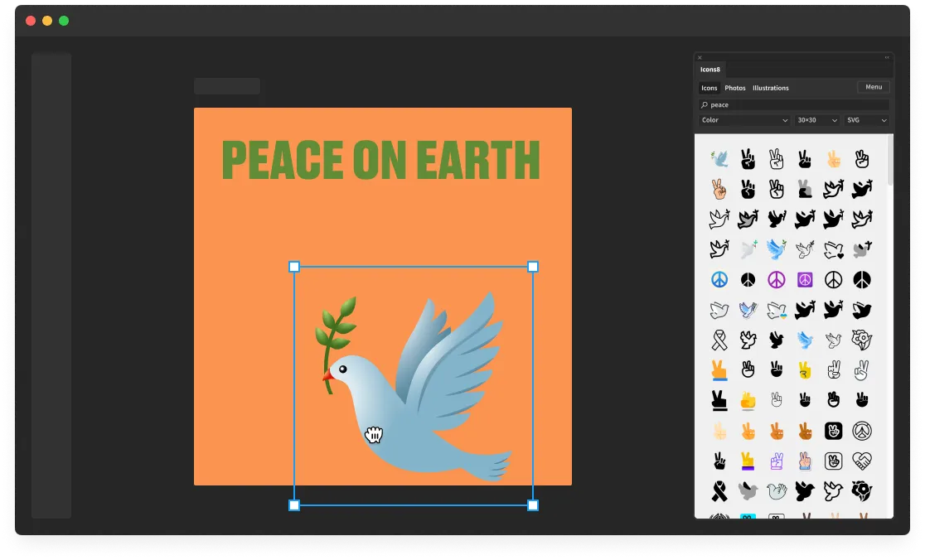Click the search magnifier icon in the panel

tap(705, 104)
